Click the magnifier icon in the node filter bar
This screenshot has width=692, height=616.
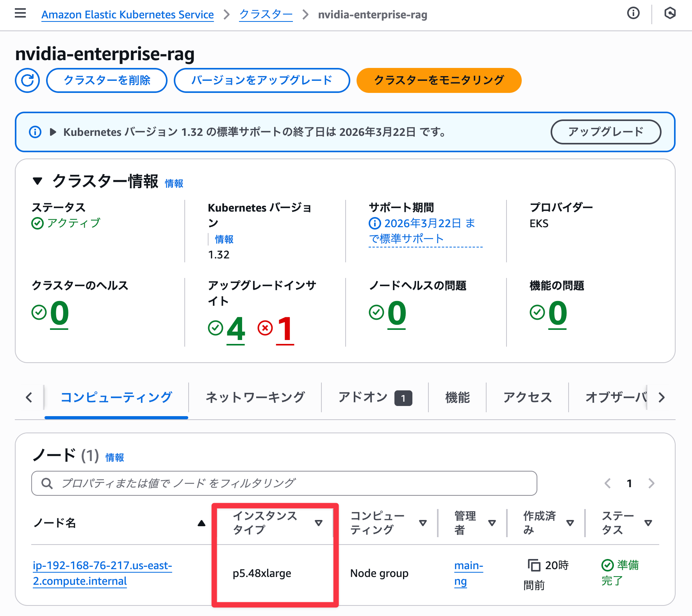[x=47, y=483]
